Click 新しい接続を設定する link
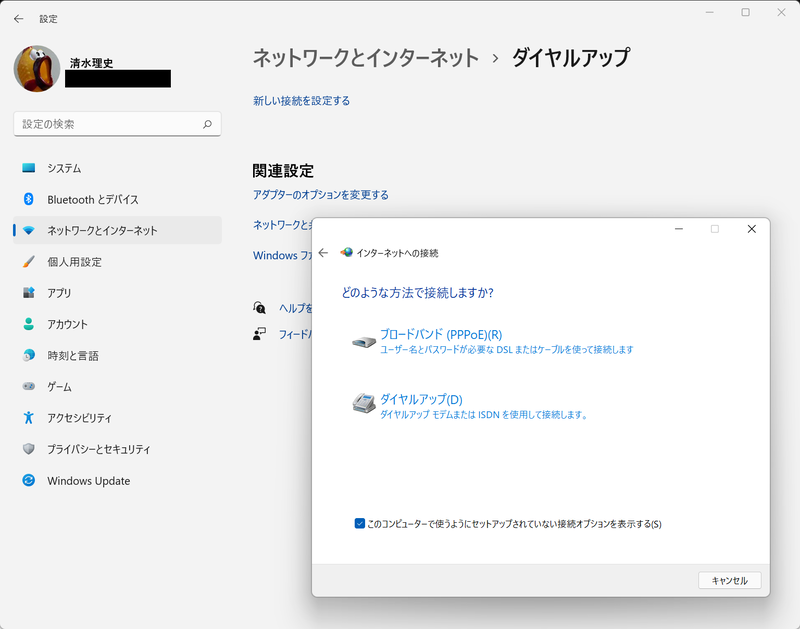The image size is (800, 629). coord(302,100)
